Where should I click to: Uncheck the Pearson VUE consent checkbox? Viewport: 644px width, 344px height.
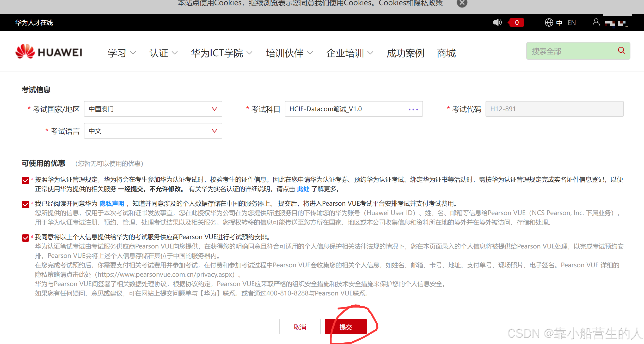point(26,238)
